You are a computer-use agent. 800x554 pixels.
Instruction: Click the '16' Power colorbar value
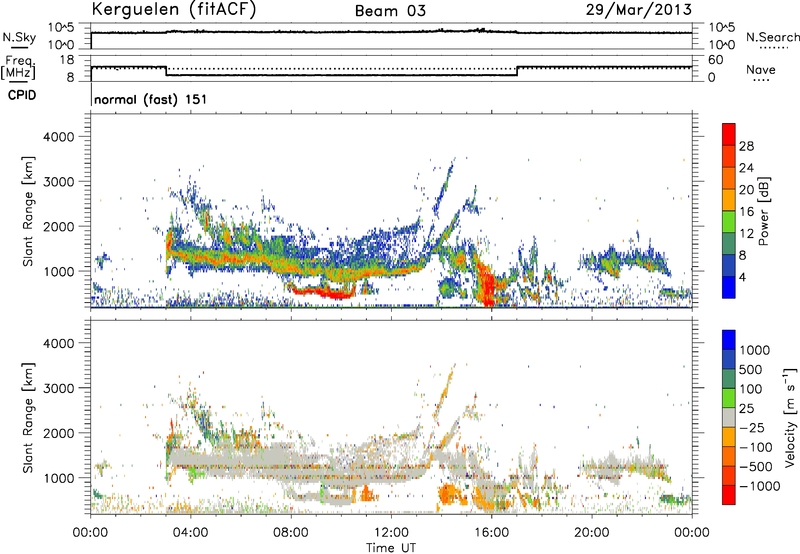pos(746,212)
